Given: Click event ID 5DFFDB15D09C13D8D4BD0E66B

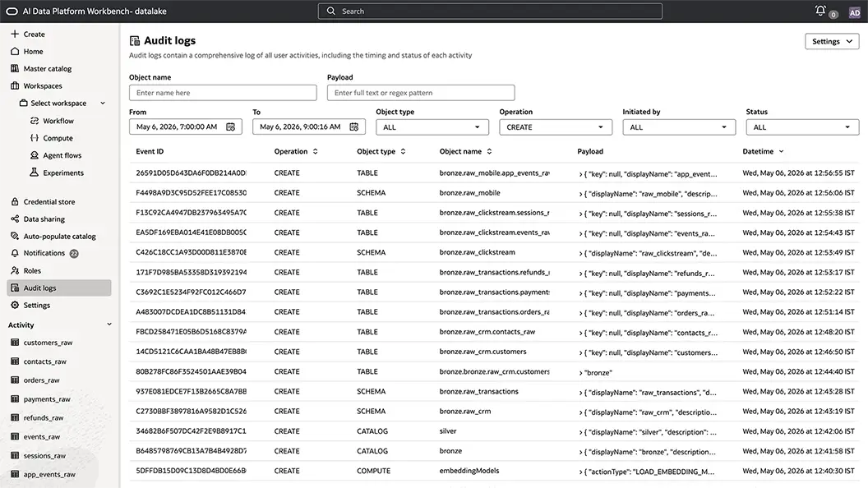Looking at the screenshot, I should click(191, 471).
